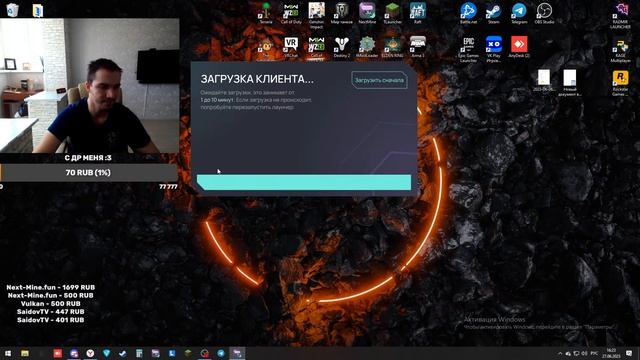640x360 pixels.
Task: Launch the Arma 3 shortcut
Action: (x=418, y=47)
